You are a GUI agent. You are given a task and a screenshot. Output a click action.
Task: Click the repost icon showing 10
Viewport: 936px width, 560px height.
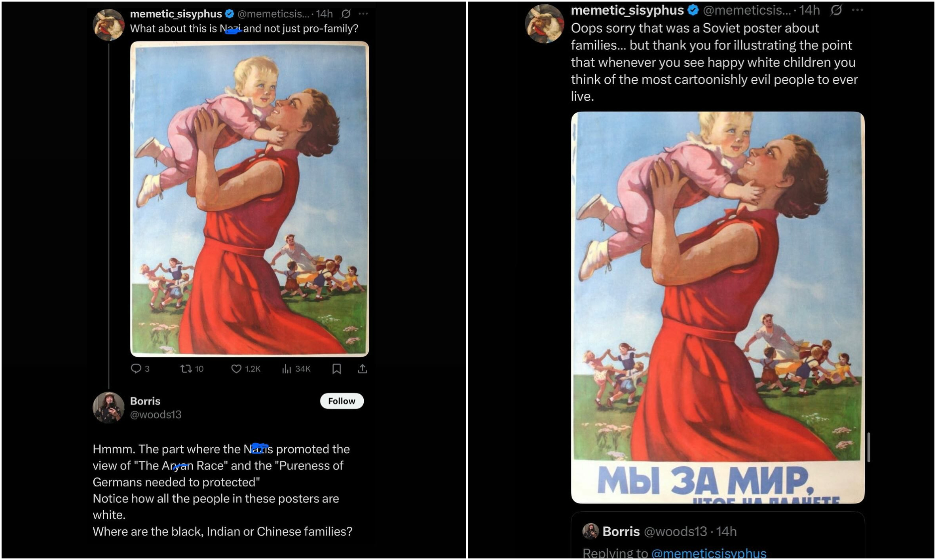pyautogui.click(x=186, y=369)
